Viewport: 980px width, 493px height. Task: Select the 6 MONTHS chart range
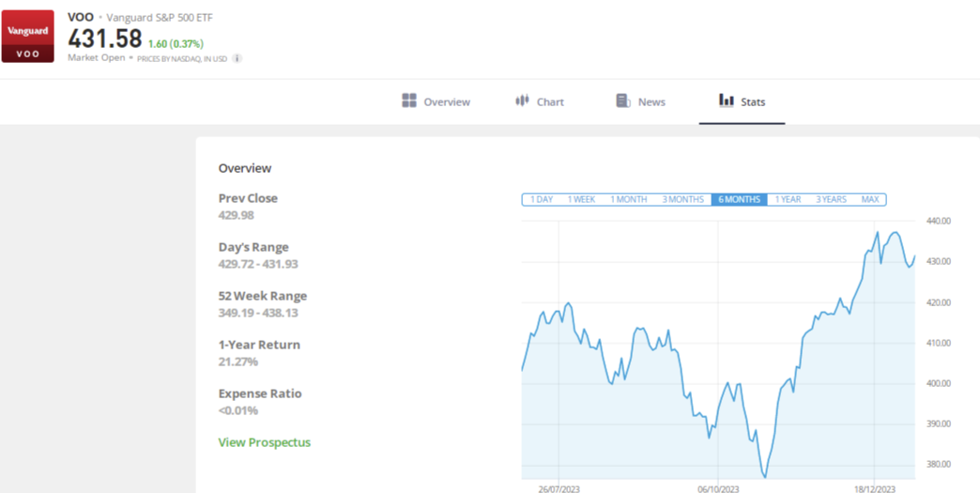point(740,199)
